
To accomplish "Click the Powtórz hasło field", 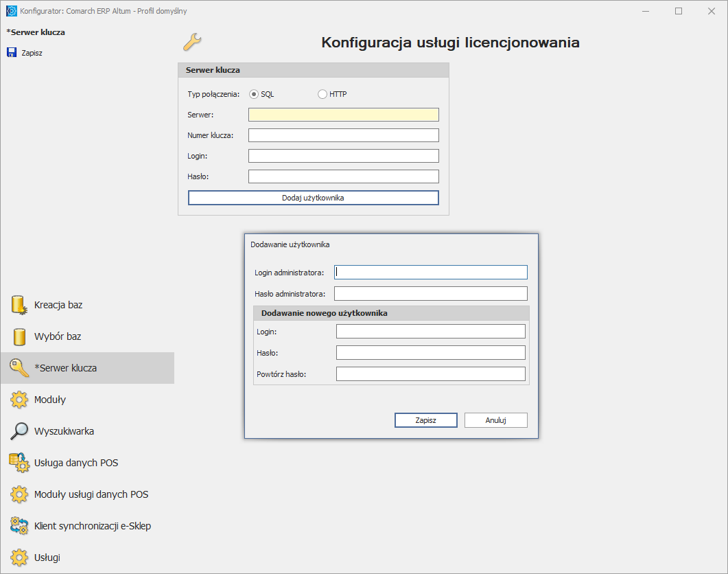I will coord(431,374).
